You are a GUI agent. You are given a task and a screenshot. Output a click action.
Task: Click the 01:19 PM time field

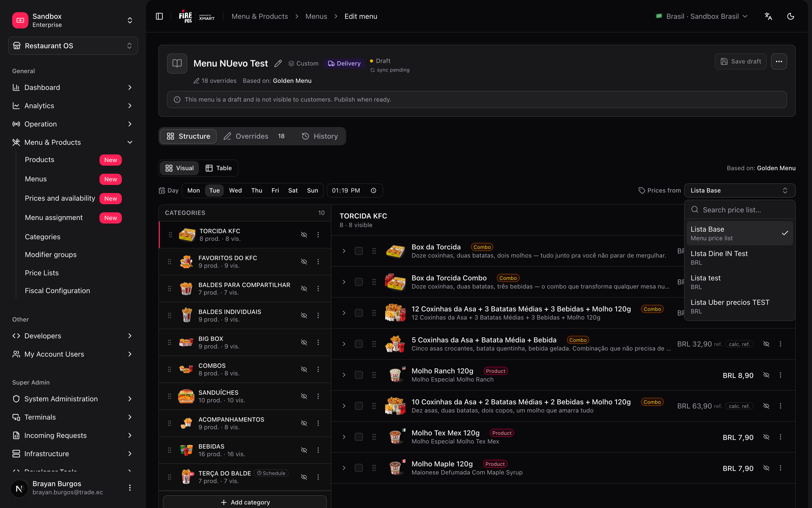pyautogui.click(x=355, y=190)
